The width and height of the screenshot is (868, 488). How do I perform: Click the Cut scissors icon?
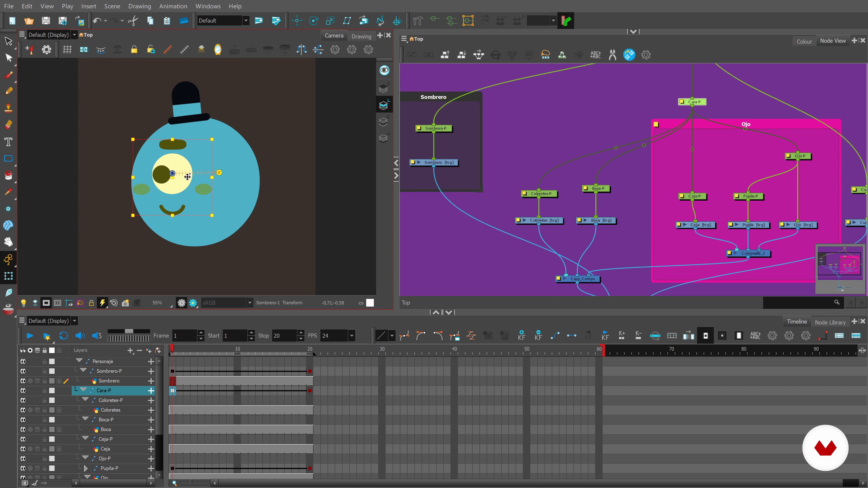(133, 21)
